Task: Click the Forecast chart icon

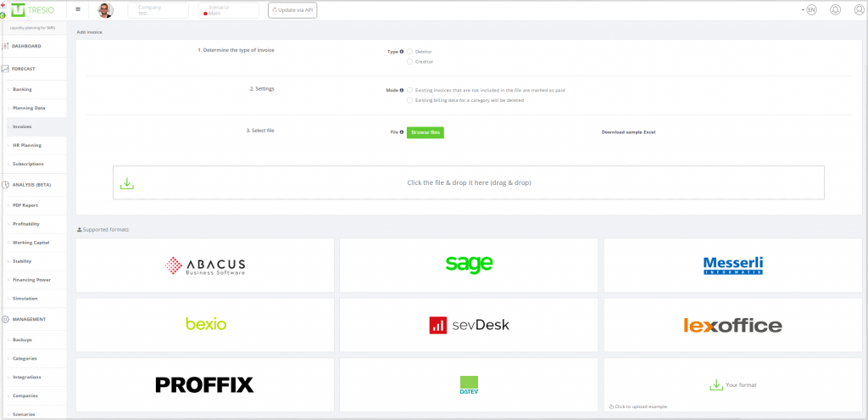Action: (x=6, y=69)
